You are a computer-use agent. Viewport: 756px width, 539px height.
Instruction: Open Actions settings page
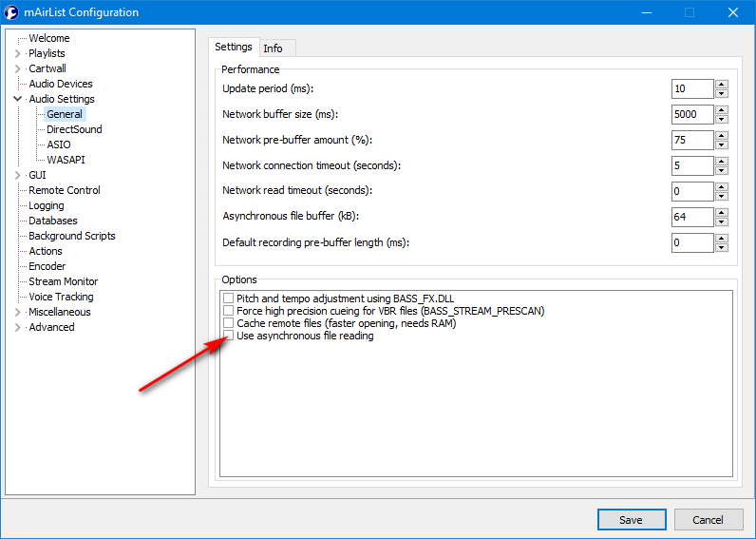(x=46, y=251)
